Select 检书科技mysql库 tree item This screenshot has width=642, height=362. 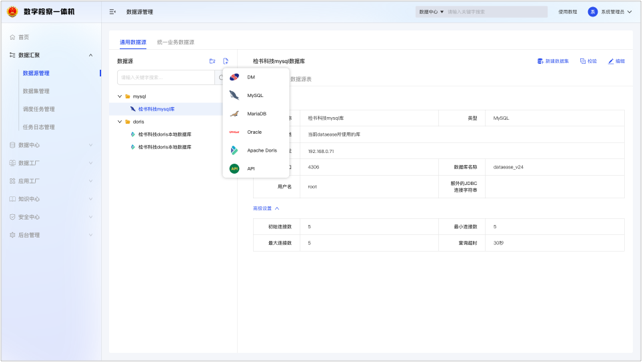[156, 109]
